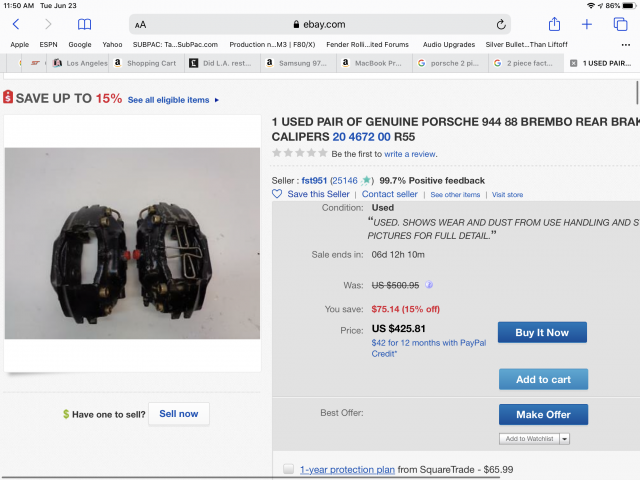The width and height of the screenshot is (640, 480).
Task: Expand See all eligible items arrow
Action: click(x=217, y=100)
